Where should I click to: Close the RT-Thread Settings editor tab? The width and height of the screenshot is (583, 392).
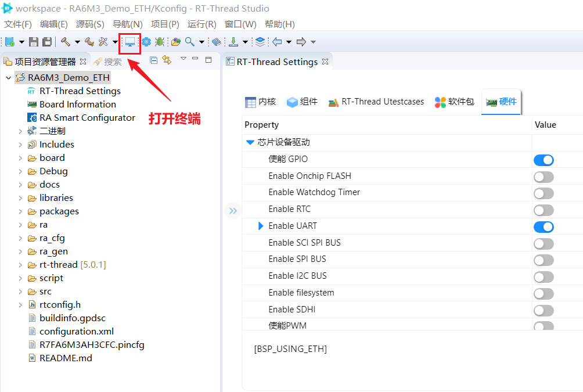pos(325,62)
